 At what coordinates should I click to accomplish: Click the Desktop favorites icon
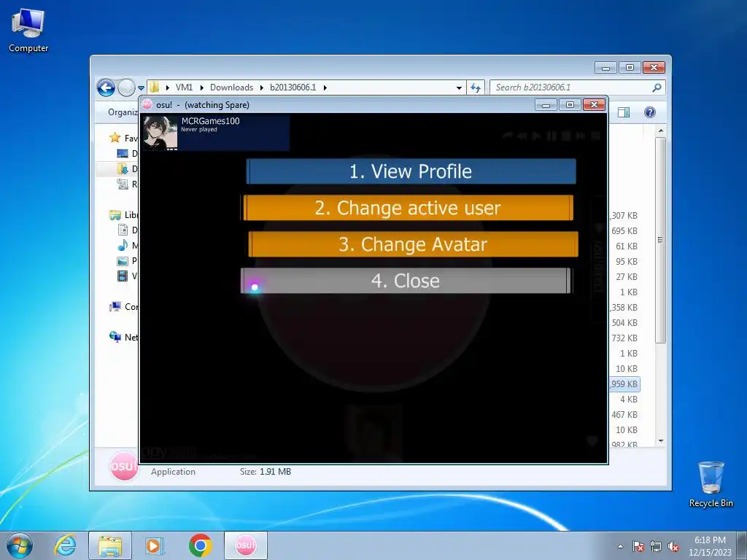[123, 153]
